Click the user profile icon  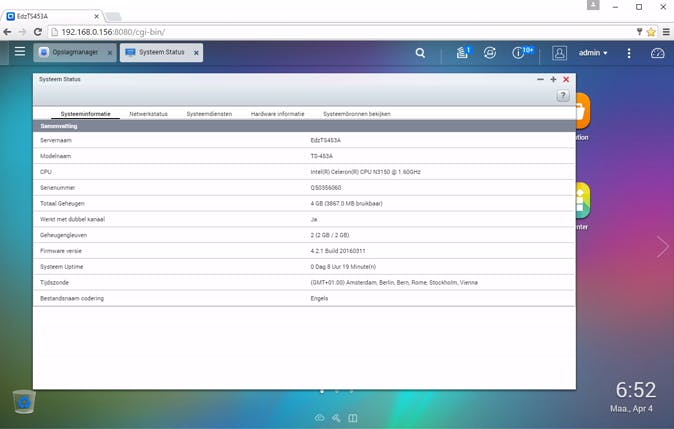(x=559, y=53)
